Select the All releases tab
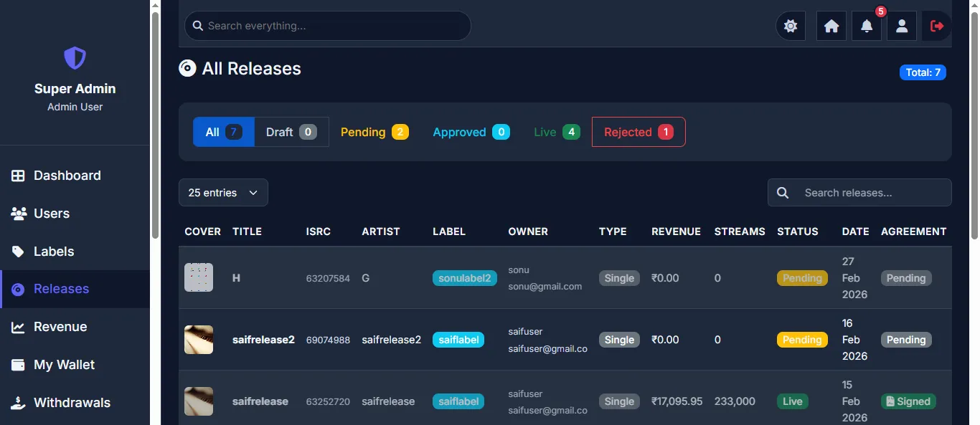 (x=224, y=132)
